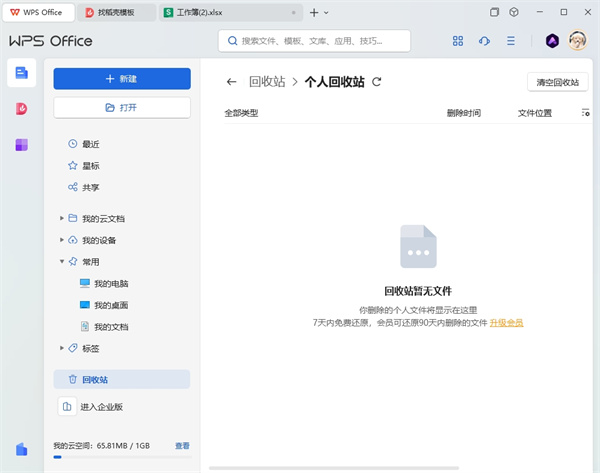
Task: Expand the 标签 tree arrow
Action: click(x=62, y=348)
